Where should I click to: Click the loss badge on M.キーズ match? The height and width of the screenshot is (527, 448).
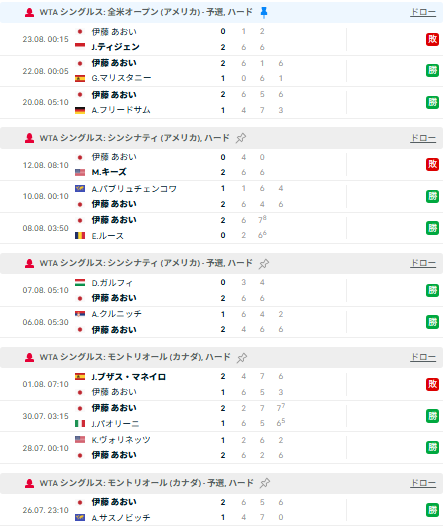(432, 164)
